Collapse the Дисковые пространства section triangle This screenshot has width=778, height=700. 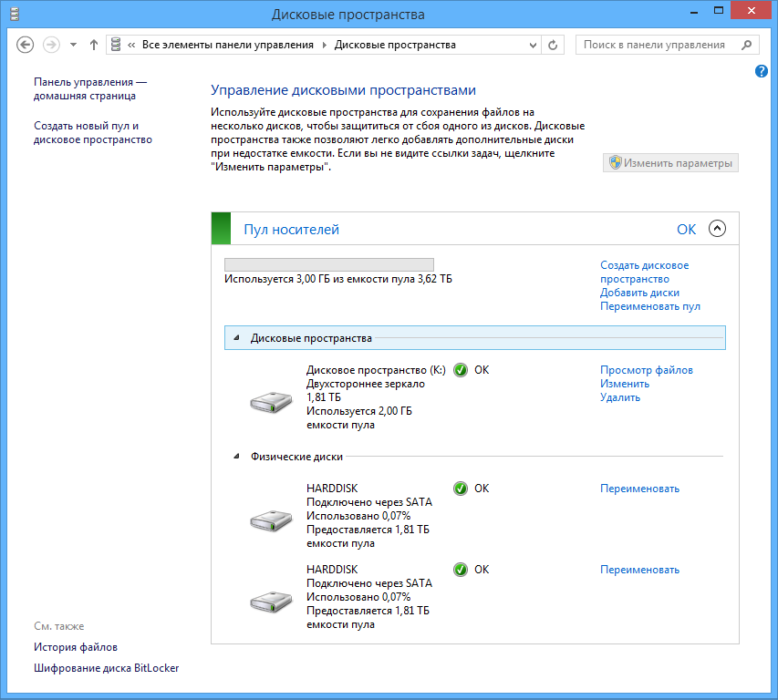click(x=236, y=337)
